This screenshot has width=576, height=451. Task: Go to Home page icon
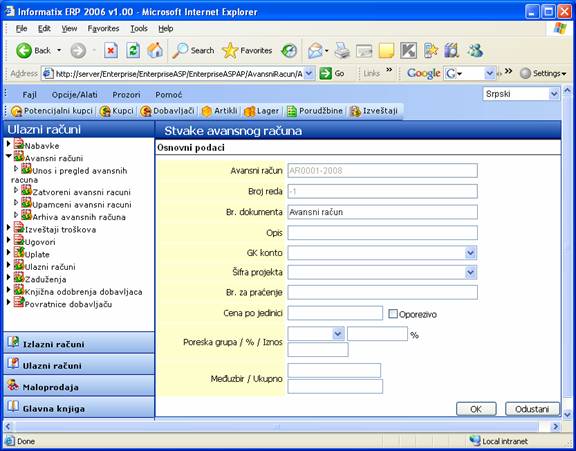155,51
